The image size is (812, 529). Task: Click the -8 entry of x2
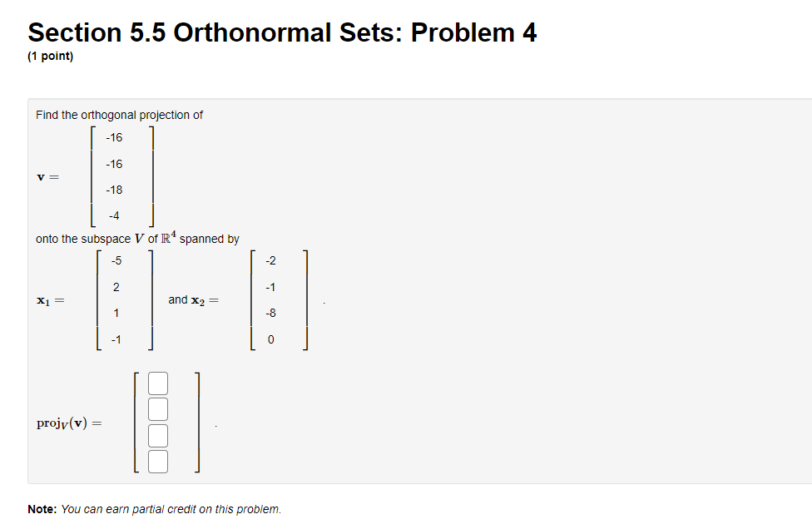pos(271,312)
